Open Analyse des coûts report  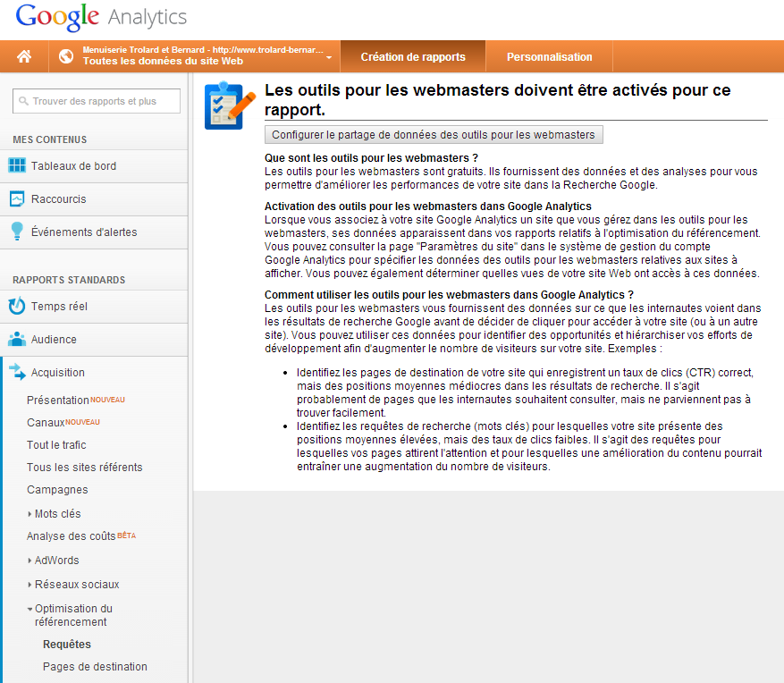(x=71, y=536)
